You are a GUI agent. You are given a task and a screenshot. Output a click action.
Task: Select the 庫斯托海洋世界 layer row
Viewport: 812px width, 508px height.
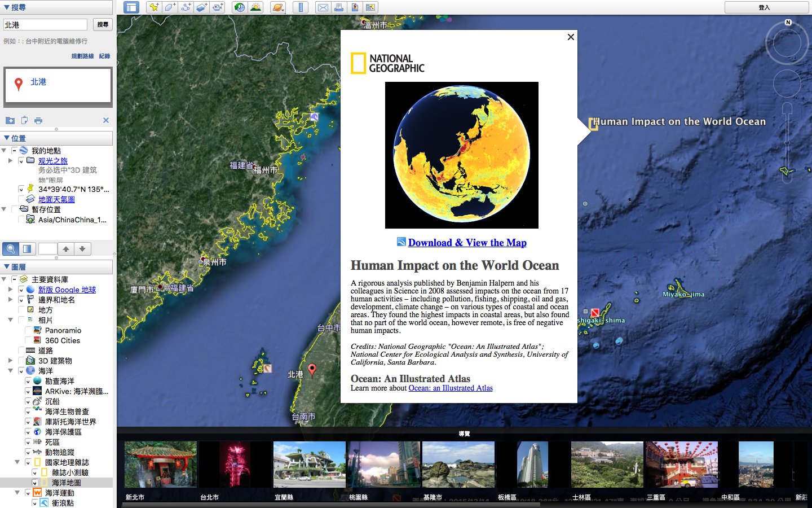pyautogui.click(x=56, y=422)
